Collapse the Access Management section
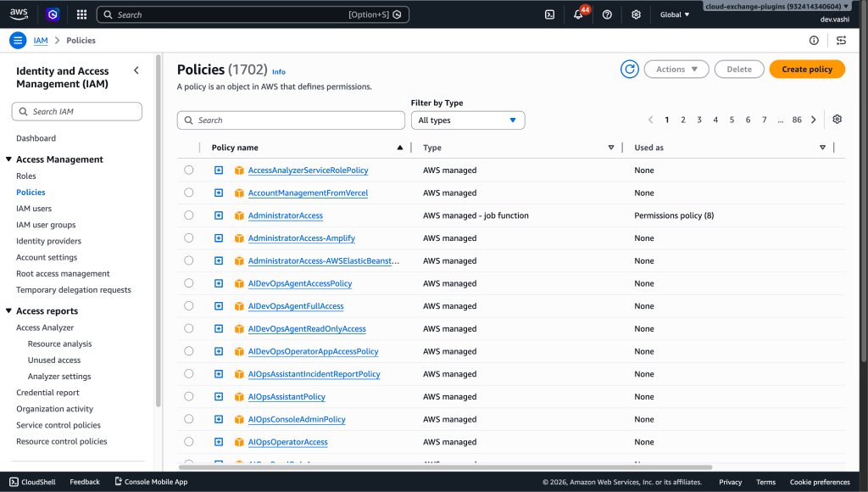Screen dimensions: 868x492 (x=8, y=159)
